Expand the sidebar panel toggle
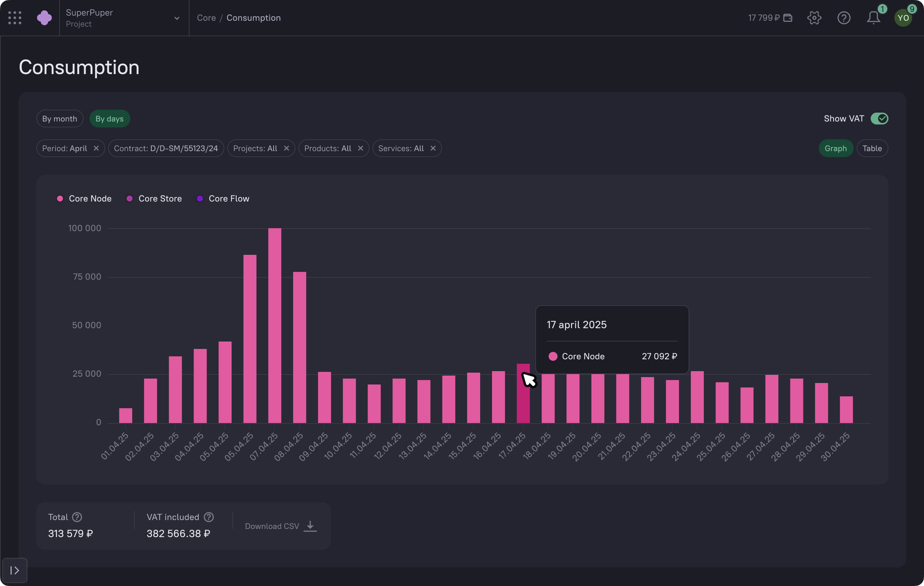 (14, 570)
